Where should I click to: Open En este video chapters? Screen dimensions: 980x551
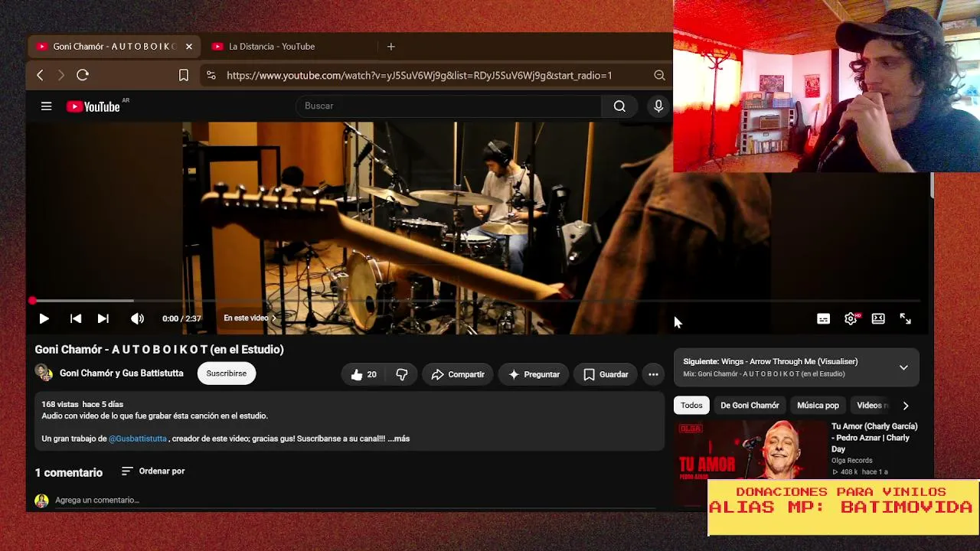(250, 318)
